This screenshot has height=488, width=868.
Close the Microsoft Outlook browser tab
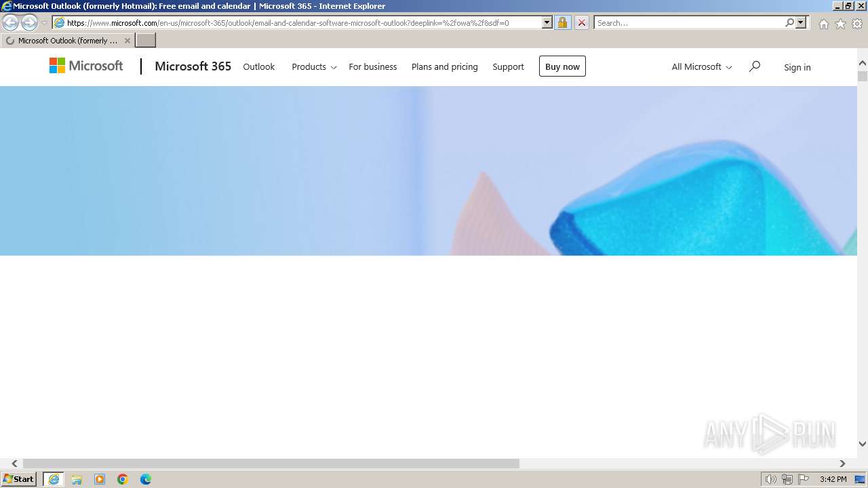127,41
